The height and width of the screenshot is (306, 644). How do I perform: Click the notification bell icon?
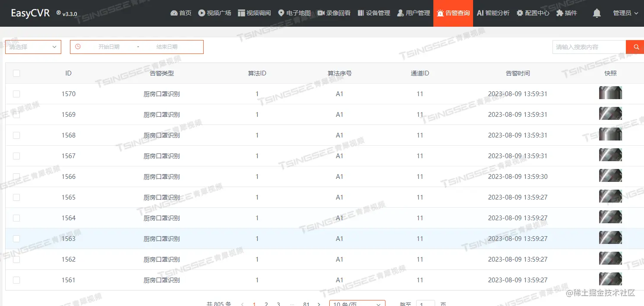pyautogui.click(x=597, y=13)
